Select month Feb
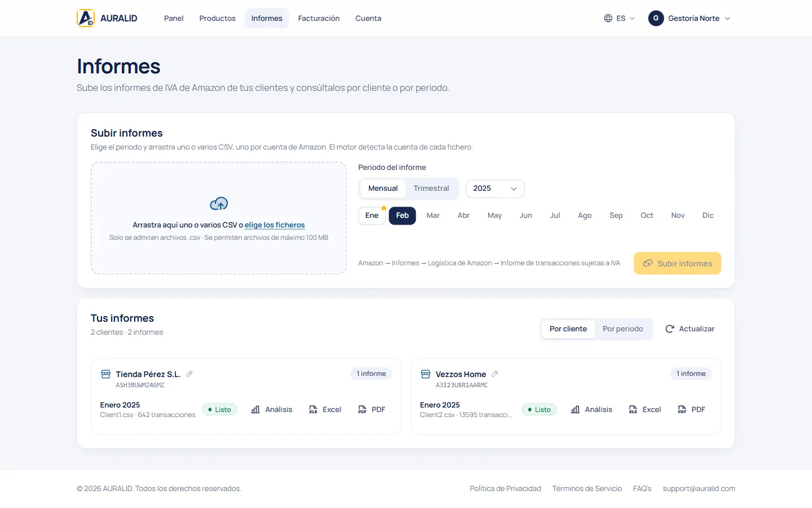Image resolution: width=812 pixels, height=508 pixels. click(402, 216)
